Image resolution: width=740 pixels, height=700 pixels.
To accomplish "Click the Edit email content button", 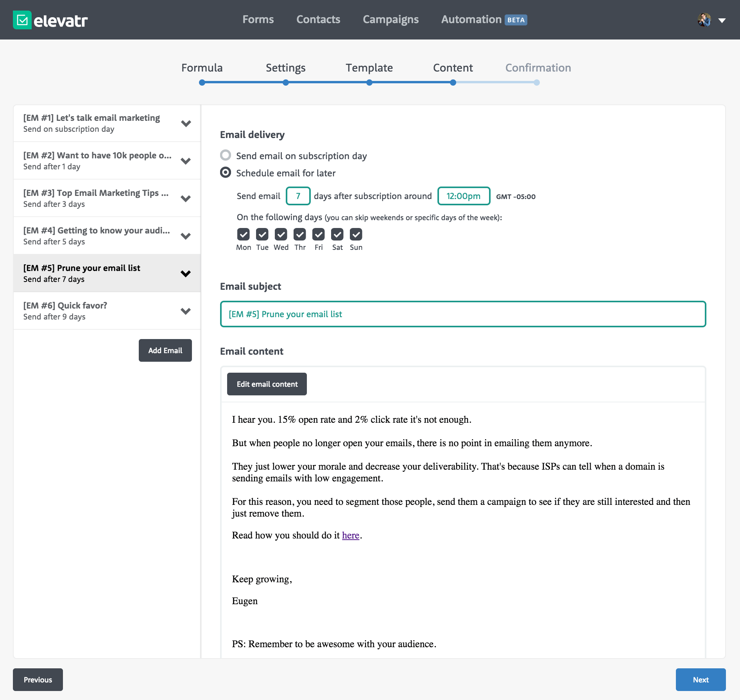I will [x=267, y=384].
